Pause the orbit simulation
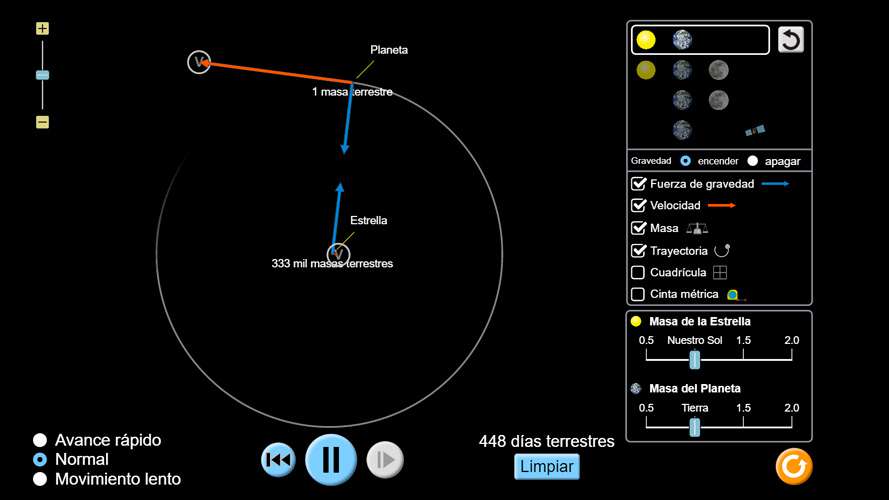Viewport: 889px width, 500px height. click(331, 460)
